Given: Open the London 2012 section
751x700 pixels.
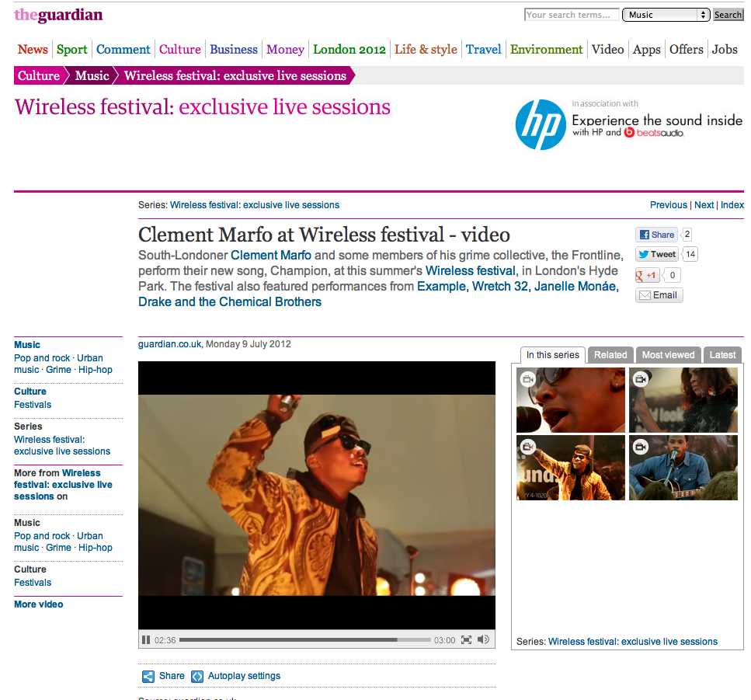Looking at the screenshot, I should point(349,50).
